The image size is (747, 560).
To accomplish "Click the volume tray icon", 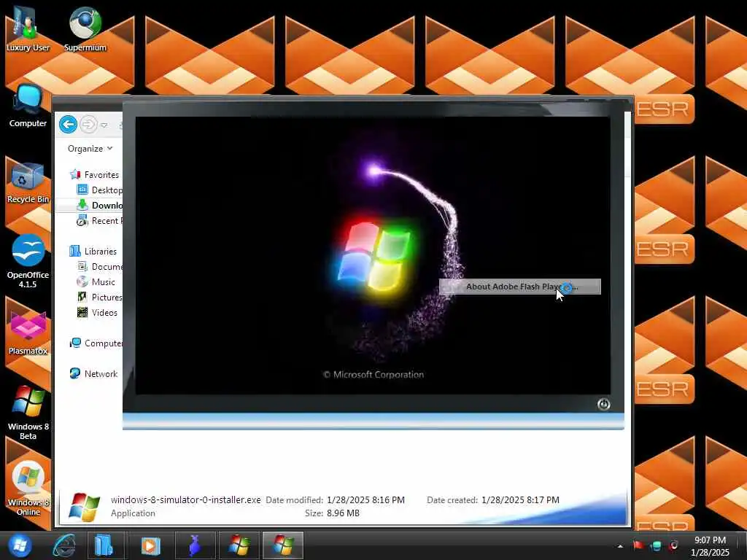I will pos(673,545).
